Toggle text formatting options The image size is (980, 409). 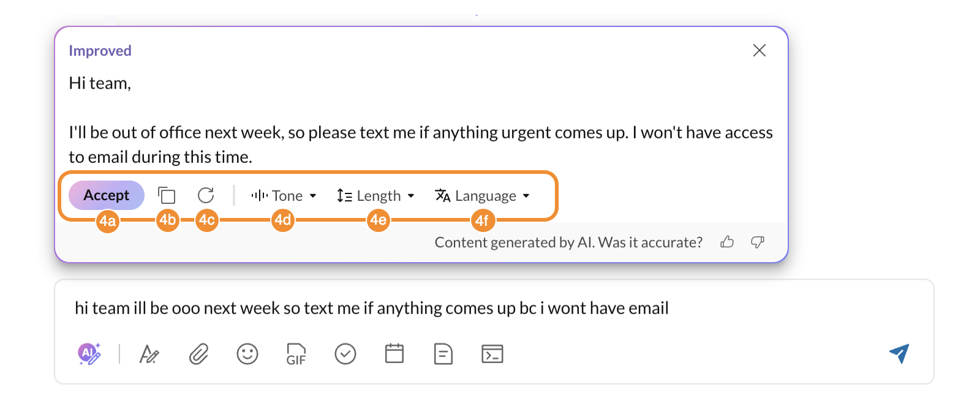click(149, 354)
